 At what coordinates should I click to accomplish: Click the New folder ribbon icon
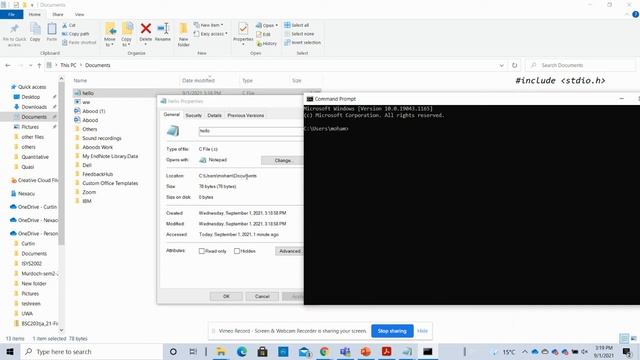pyautogui.click(x=184, y=29)
